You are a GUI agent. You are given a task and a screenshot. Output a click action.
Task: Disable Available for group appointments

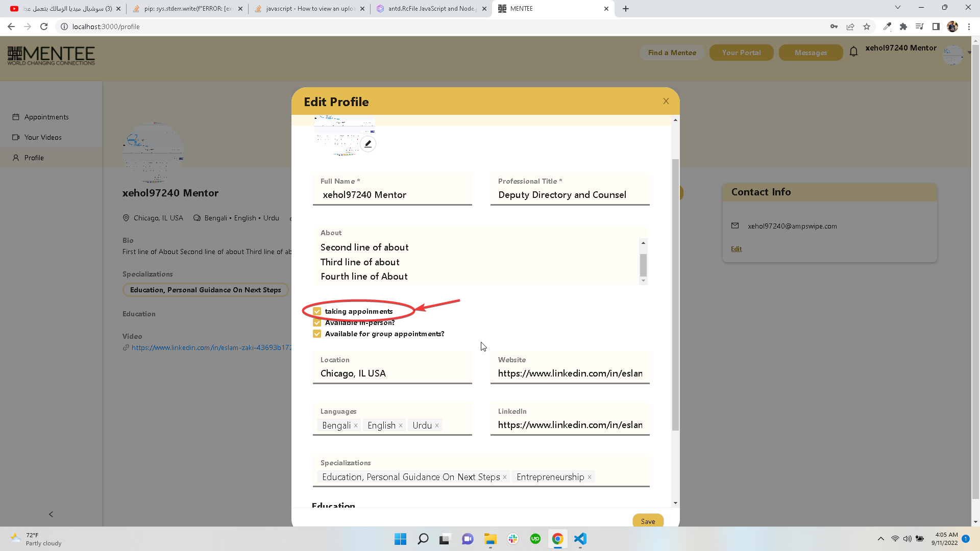point(317,334)
